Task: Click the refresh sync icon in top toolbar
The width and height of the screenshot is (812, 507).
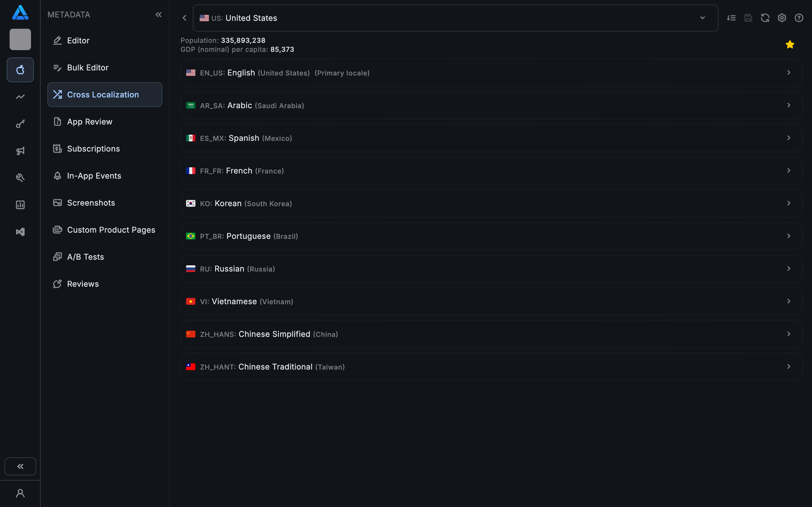Action: tap(765, 18)
